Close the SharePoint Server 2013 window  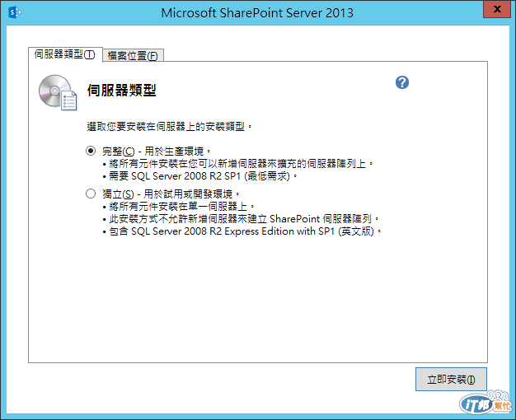point(497,9)
